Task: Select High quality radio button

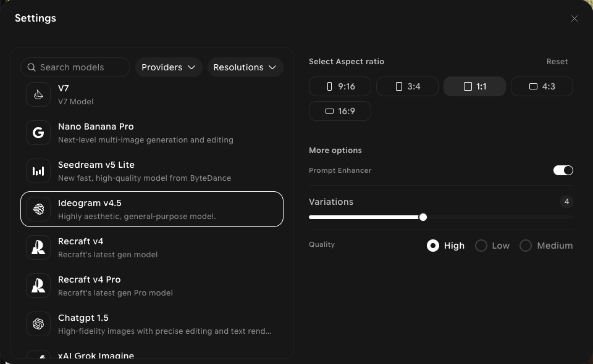Action: 433,246
